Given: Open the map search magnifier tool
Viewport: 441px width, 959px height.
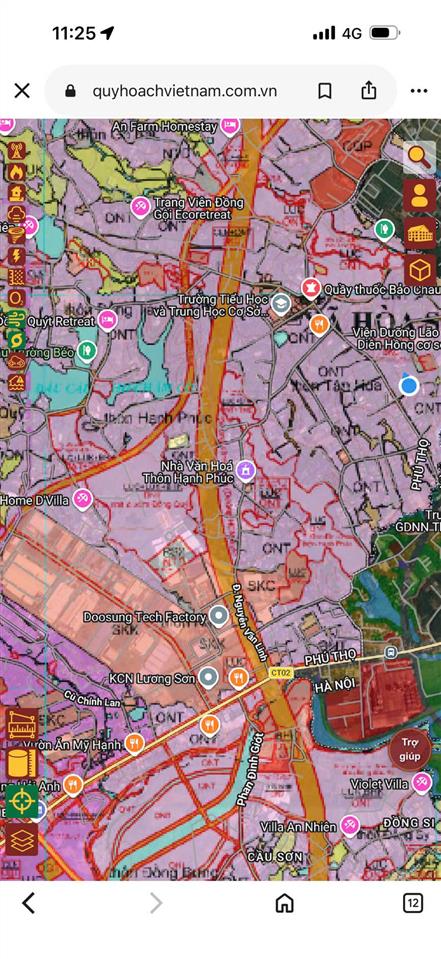Looking at the screenshot, I should (420, 156).
